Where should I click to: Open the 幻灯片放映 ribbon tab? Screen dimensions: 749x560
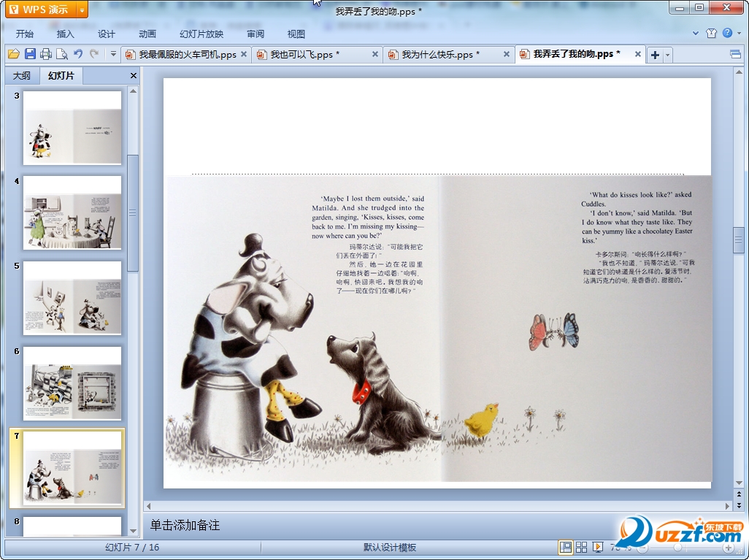tap(201, 34)
